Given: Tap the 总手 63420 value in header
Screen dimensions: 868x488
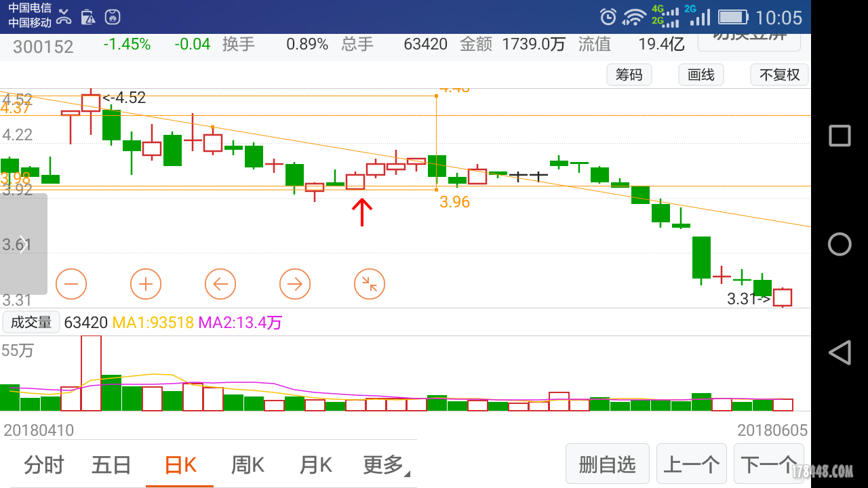Looking at the screenshot, I should [x=425, y=45].
